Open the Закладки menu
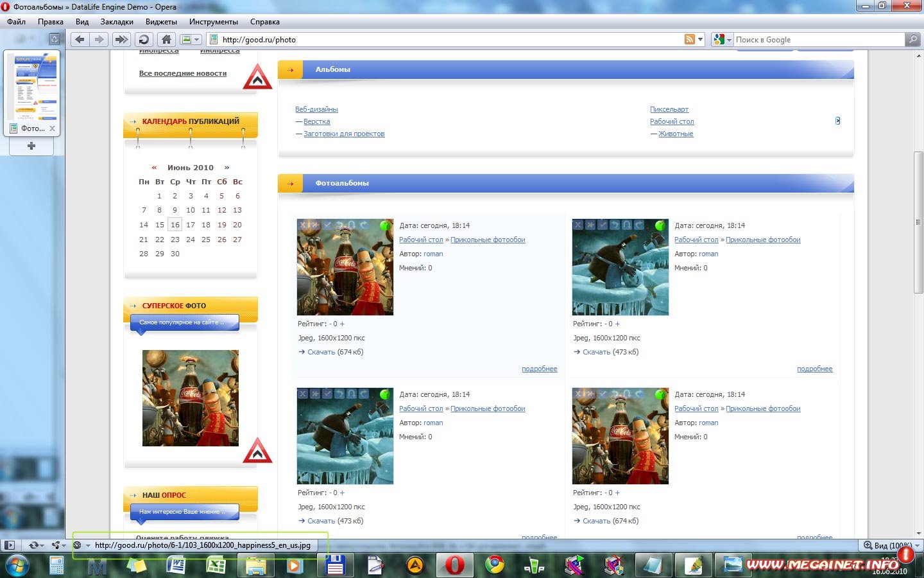 pos(117,22)
